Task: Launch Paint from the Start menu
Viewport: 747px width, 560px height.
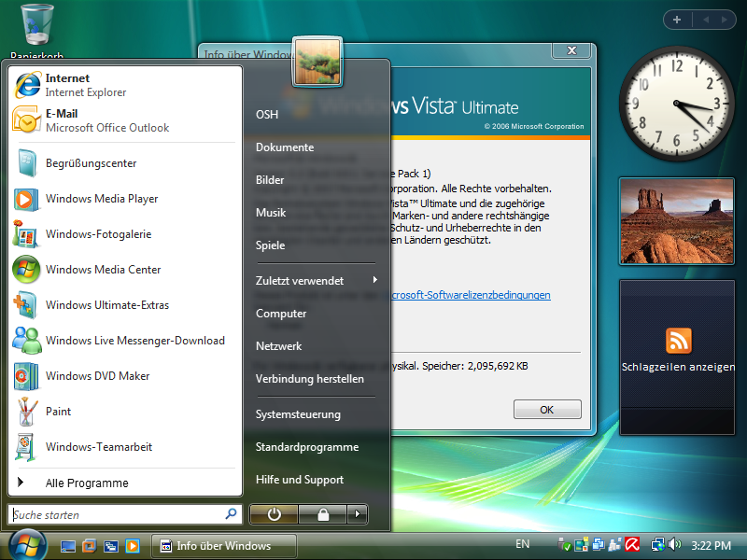Action: point(58,412)
